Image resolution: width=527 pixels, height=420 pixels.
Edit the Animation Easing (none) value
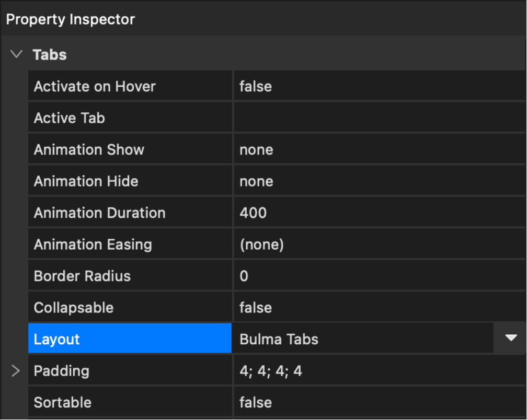click(261, 244)
